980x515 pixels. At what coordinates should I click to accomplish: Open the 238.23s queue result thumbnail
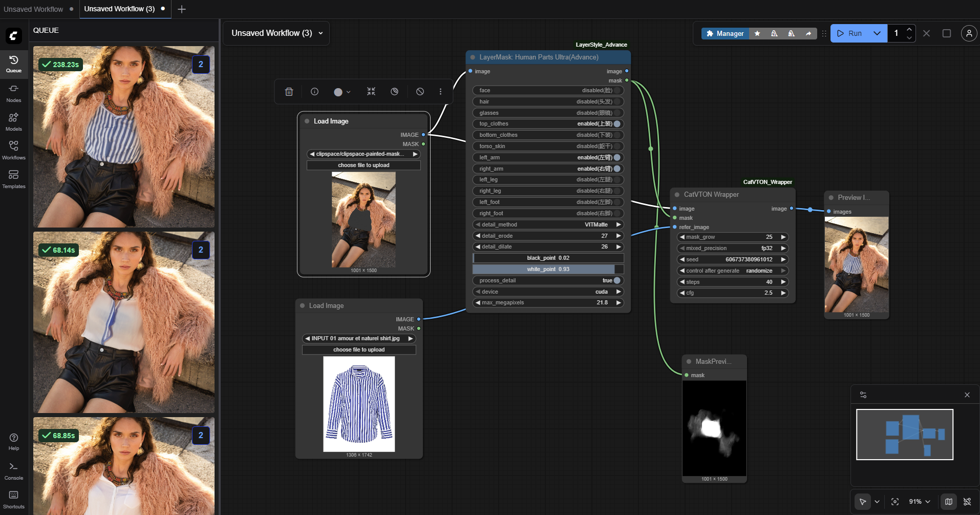click(124, 137)
